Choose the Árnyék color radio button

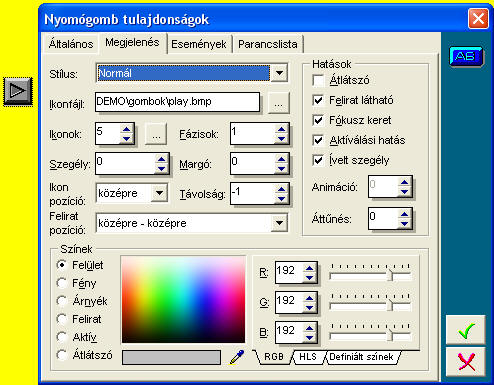(62, 301)
